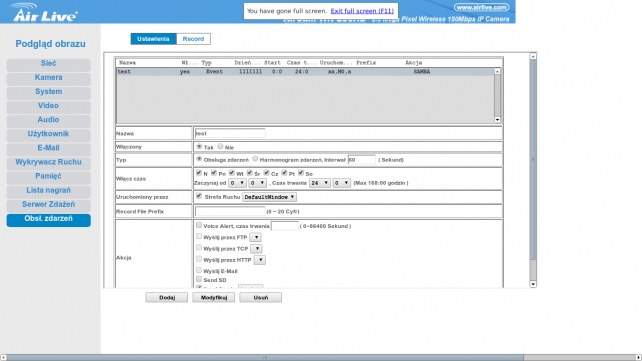Open the DefaultWindow dropdown
The height and width of the screenshot is (361, 642).
(x=269, y=197)
